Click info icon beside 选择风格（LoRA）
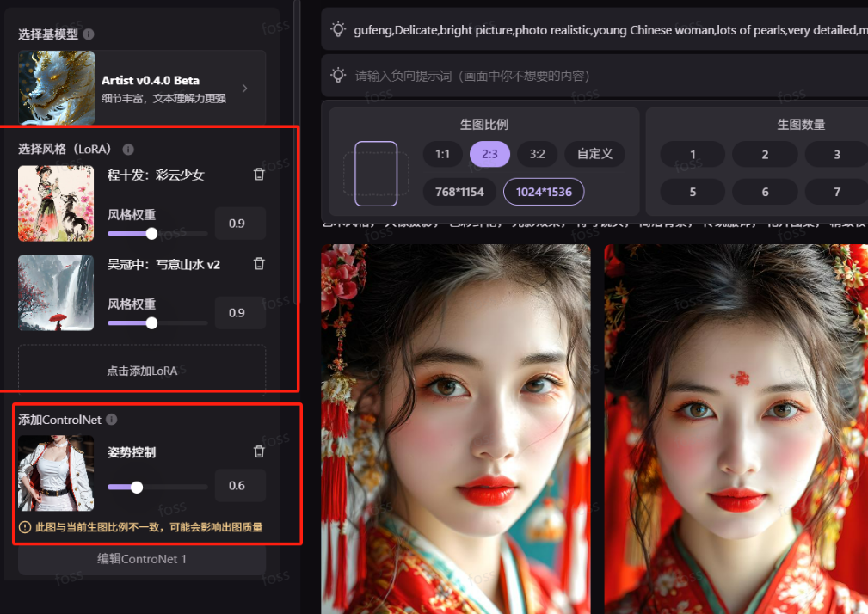 tap(128, 150)
